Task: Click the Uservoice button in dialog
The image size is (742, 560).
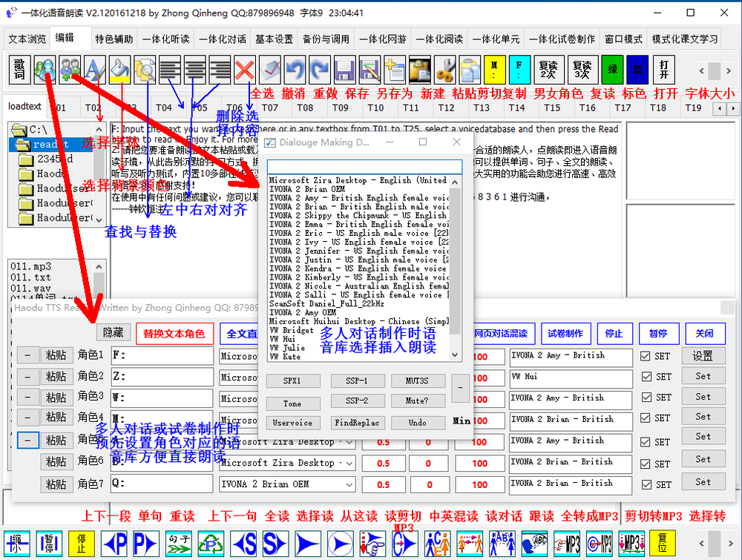Action: (292, 423)
